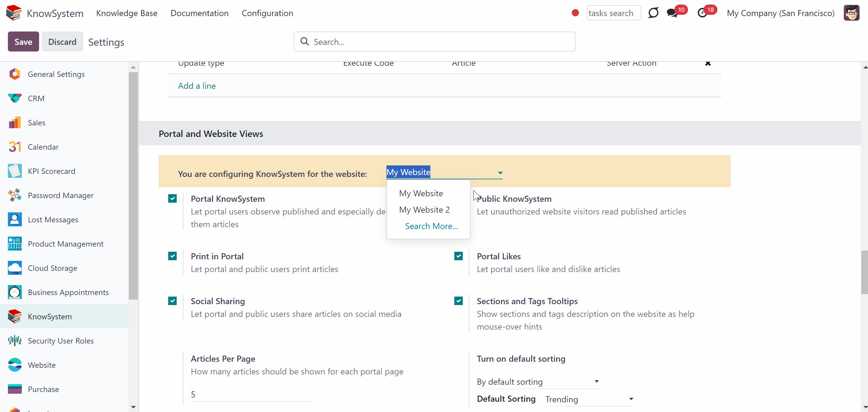Image resolution: width=868 pixels, height=412 pixels.
Task: Click the red recording dot indicator
Action: pos(575,13)
